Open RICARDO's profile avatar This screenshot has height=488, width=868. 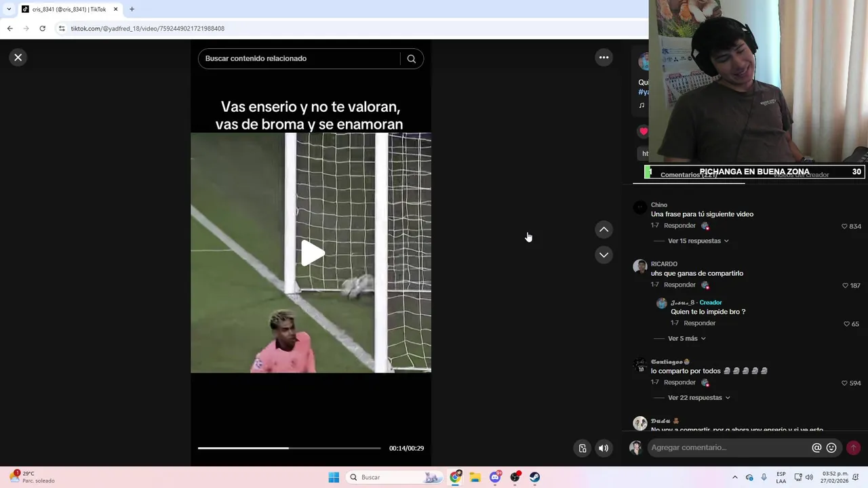640,266
